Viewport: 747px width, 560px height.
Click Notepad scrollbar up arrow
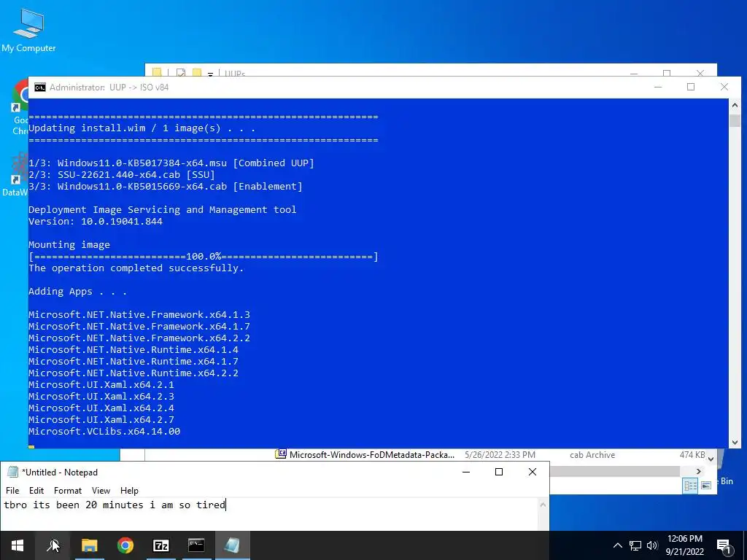(x=543, y=505)
